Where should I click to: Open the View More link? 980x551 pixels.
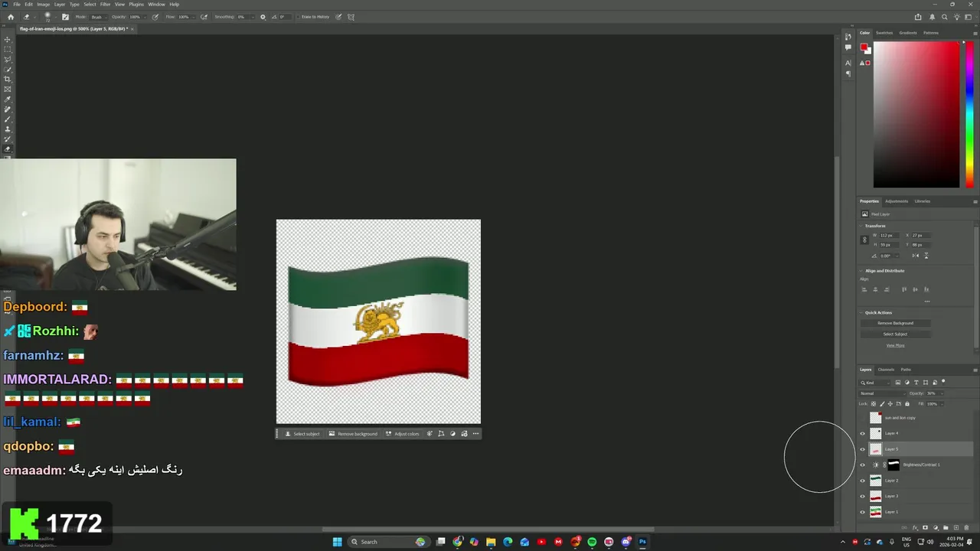point(895,345)
